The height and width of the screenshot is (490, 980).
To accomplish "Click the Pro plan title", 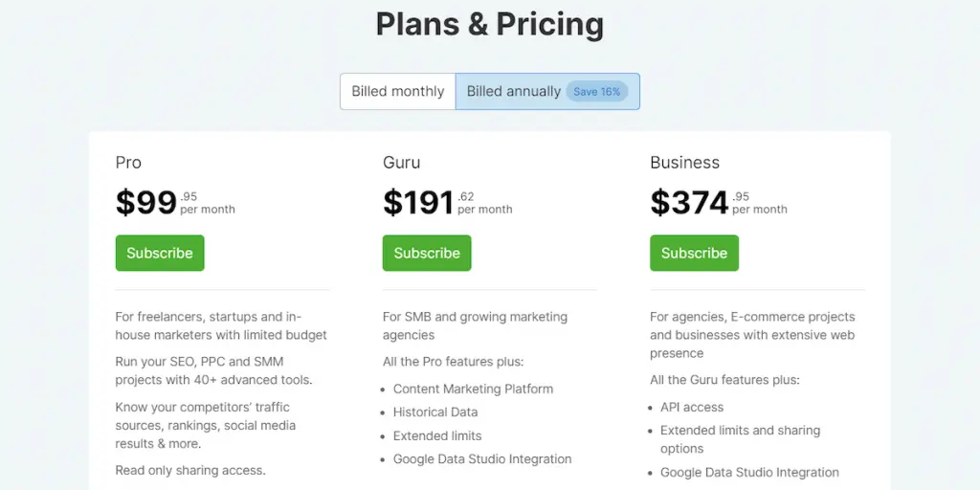I will tap(128, 163).
